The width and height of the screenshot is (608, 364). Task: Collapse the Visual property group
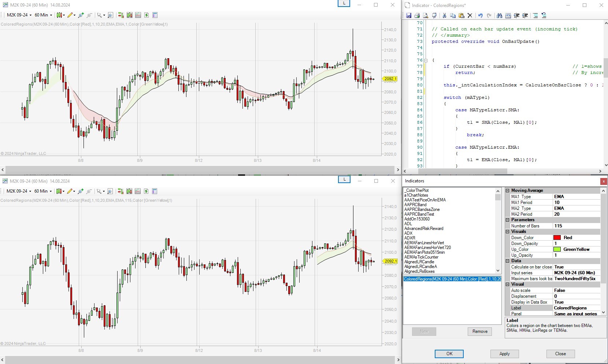(508, 284)
